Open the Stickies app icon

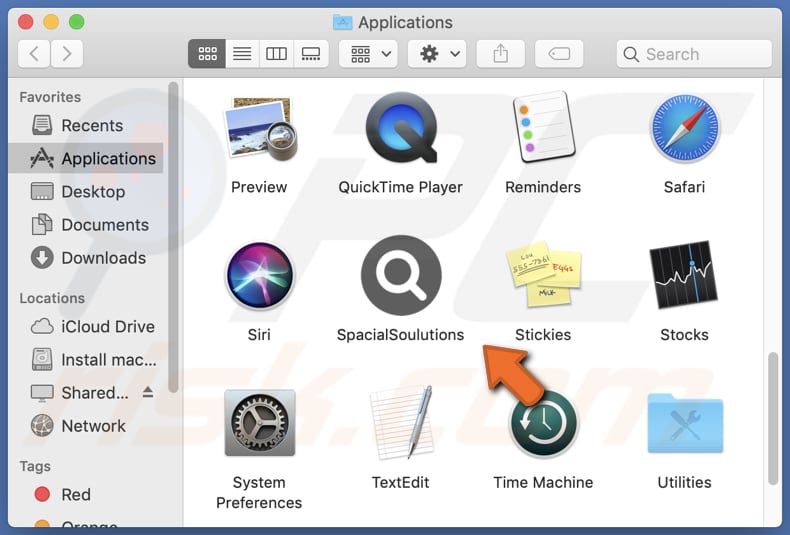(544, 274)
